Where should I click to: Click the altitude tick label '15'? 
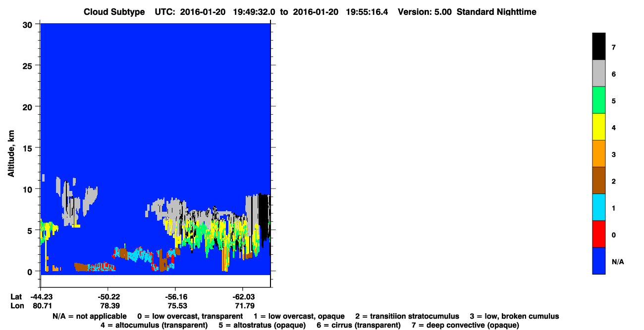click(29, 148)
